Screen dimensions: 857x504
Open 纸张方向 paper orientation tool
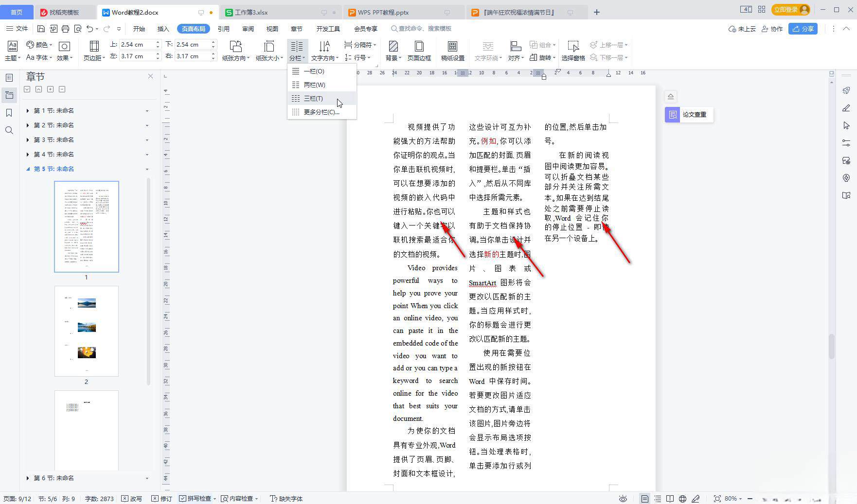point(236,51)
